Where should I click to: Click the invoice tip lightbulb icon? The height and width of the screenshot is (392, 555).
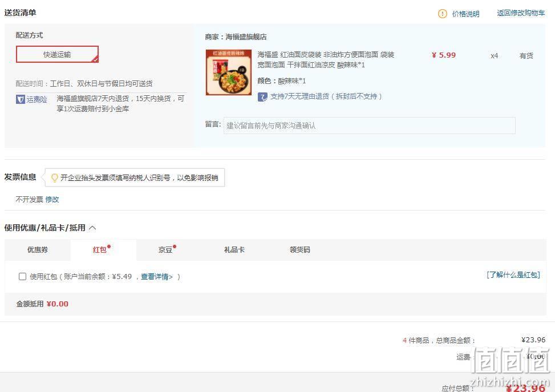[55, 177]
